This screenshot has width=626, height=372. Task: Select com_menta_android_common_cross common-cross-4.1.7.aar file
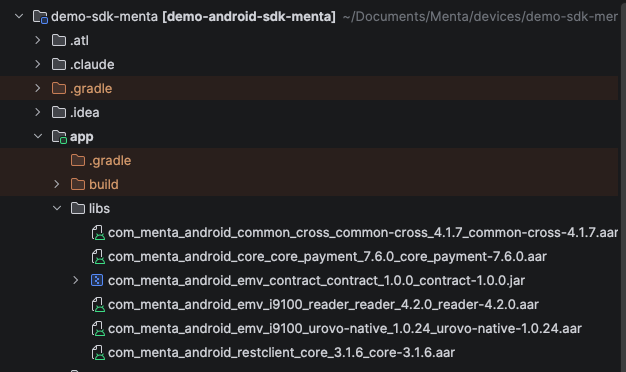tap(363, 233)
